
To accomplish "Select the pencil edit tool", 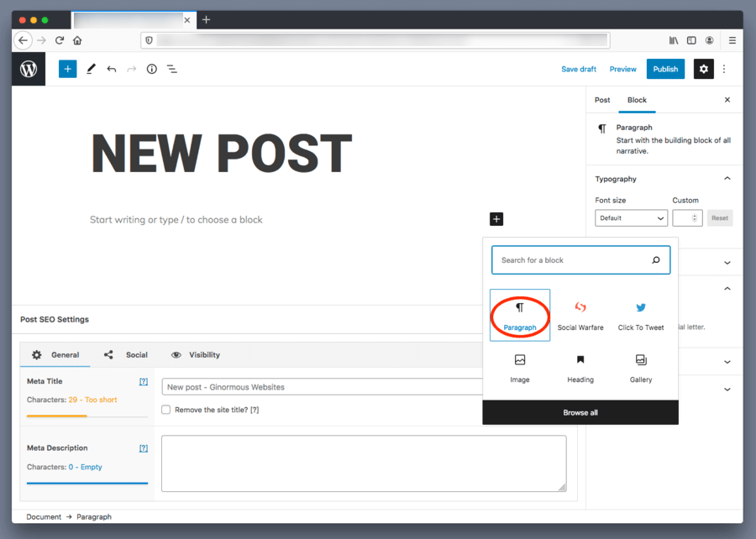I will 91,70.
